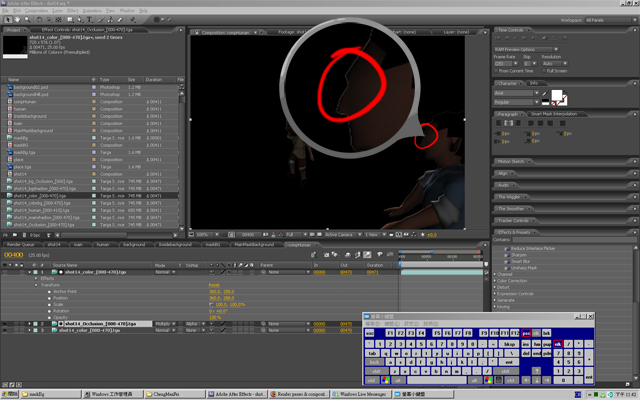Screen dimensions: 640x400
Task: Switch to the Info panel tab
Action: click(533, 83)
